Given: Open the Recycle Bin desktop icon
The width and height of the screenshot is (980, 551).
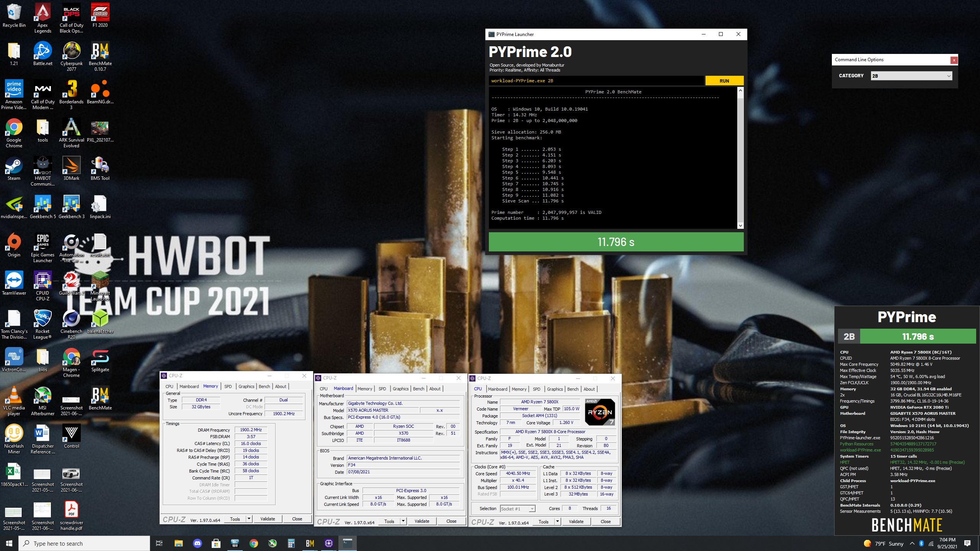Looking at the screenshot, I should click(14, 16).
